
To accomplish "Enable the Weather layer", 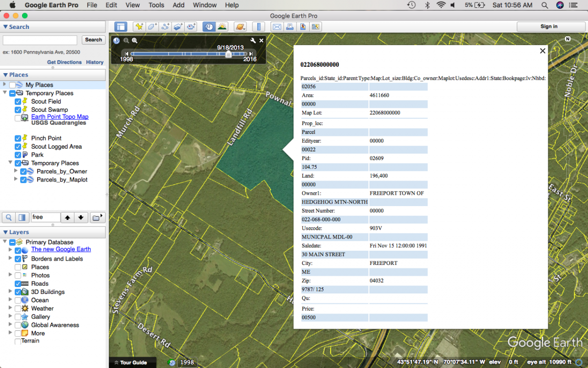I will coord(18,309).
